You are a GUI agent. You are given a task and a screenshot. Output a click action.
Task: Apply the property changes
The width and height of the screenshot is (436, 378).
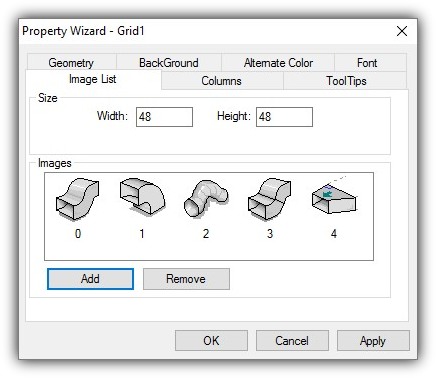click(373, 341)
